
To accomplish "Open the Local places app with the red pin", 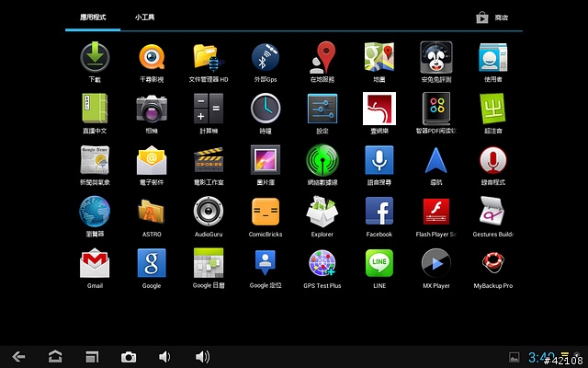I will [322, 57].
